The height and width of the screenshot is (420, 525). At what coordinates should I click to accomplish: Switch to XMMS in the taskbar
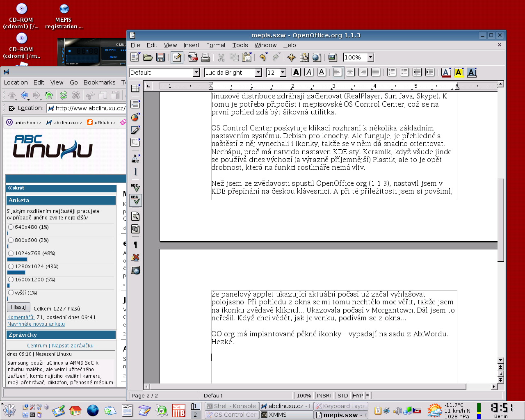click(x=287, y=415)
